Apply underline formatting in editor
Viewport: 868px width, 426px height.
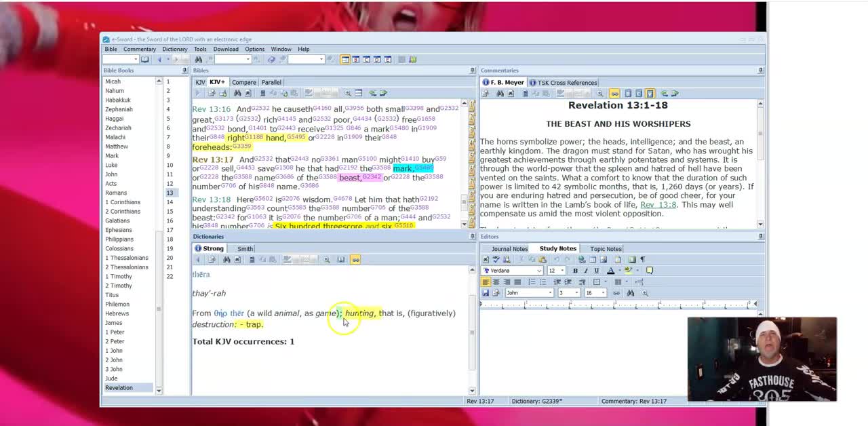(x=597, y=271)
